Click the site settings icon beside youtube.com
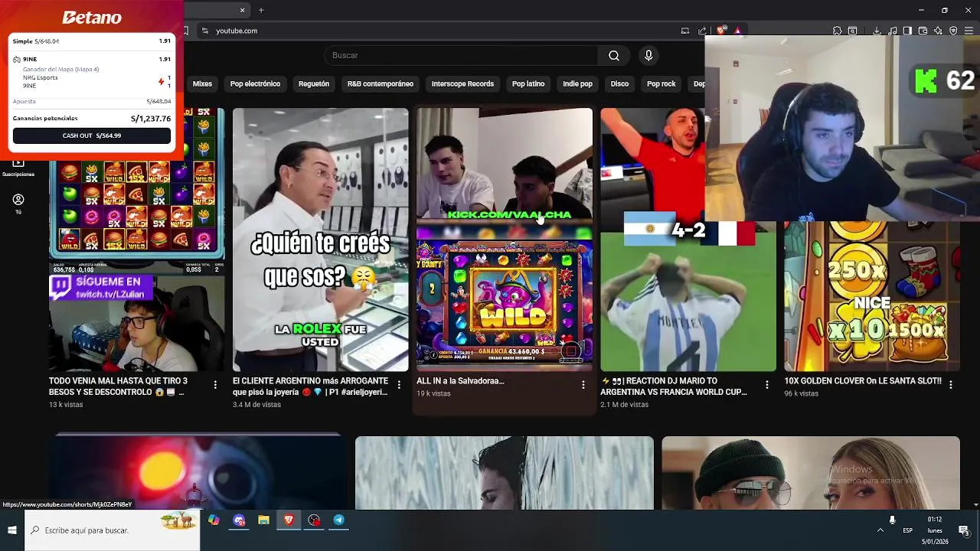Screen dimensions: 980x551 [204, 31]
